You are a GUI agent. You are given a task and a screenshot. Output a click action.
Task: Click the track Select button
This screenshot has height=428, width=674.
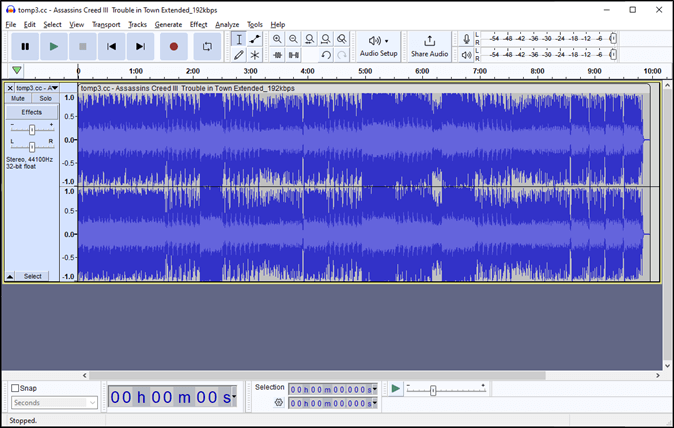pos(33,276)
